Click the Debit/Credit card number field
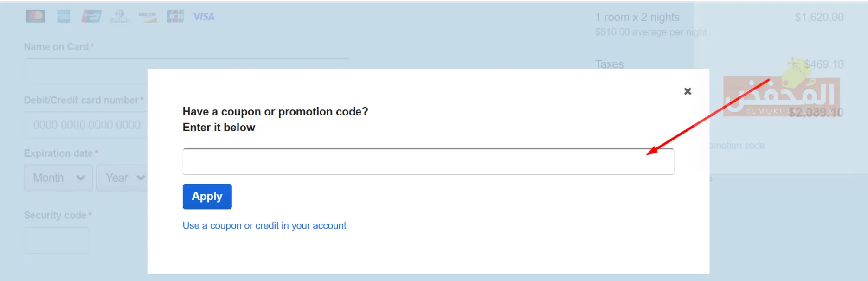Screen dimensions: 868x281 (86, 125)
